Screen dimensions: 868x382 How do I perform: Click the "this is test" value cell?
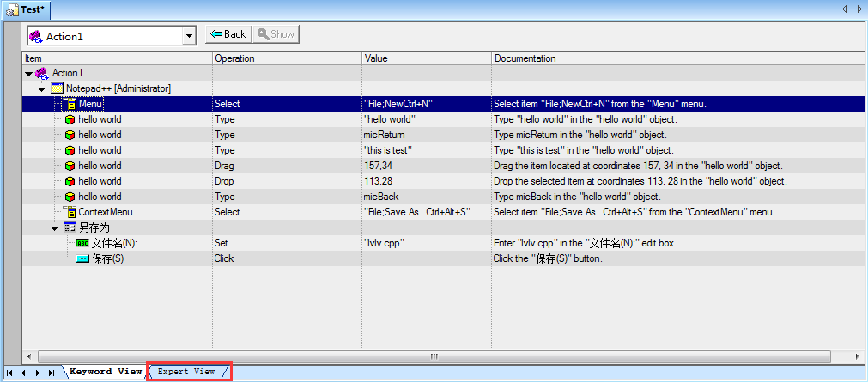(427, 150)
